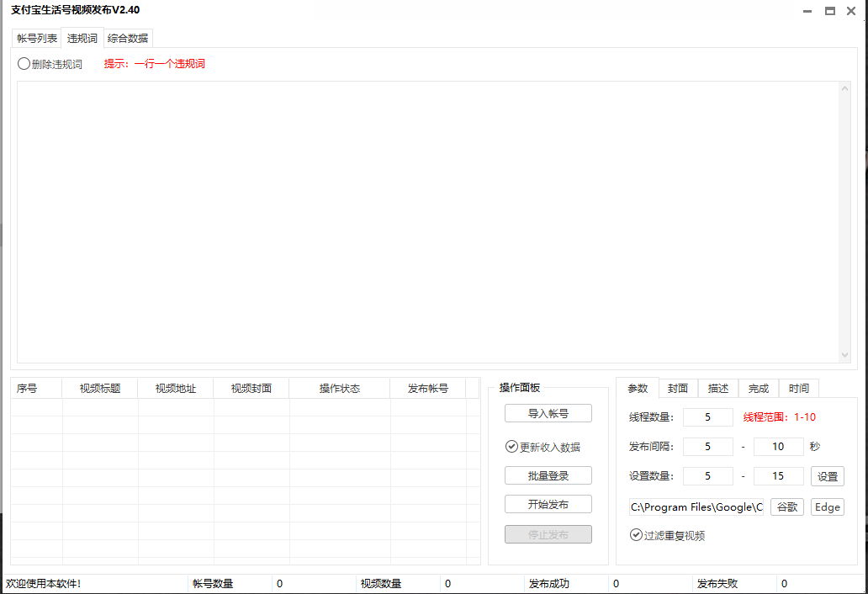Image resolution: width=868 pixels, height=594 pixels.
Task: Switch to the 时间 tab
Action: coord(799,388)
